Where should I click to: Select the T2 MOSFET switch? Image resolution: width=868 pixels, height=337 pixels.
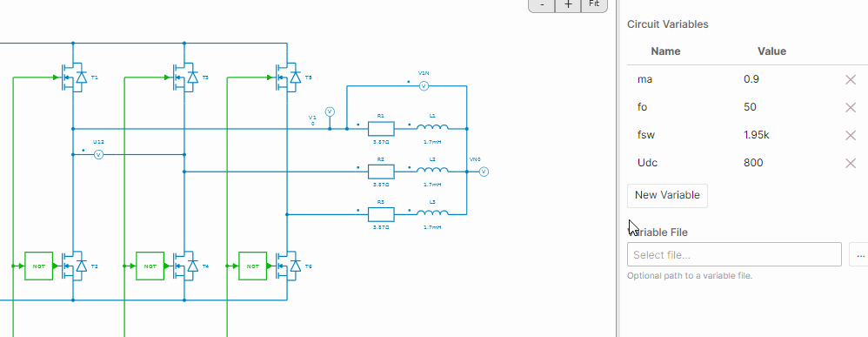[x=74, y=266]
